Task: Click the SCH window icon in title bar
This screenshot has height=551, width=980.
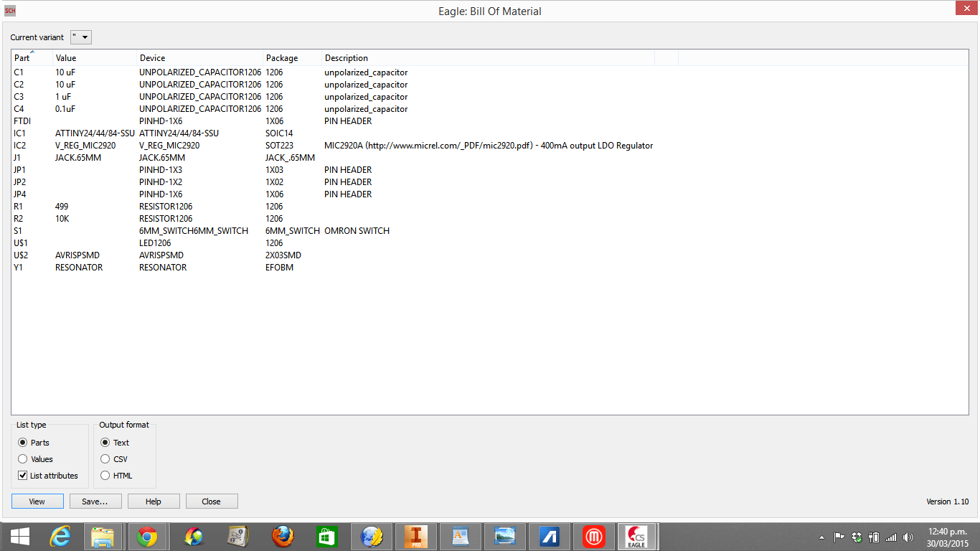Action: [10, 11]
